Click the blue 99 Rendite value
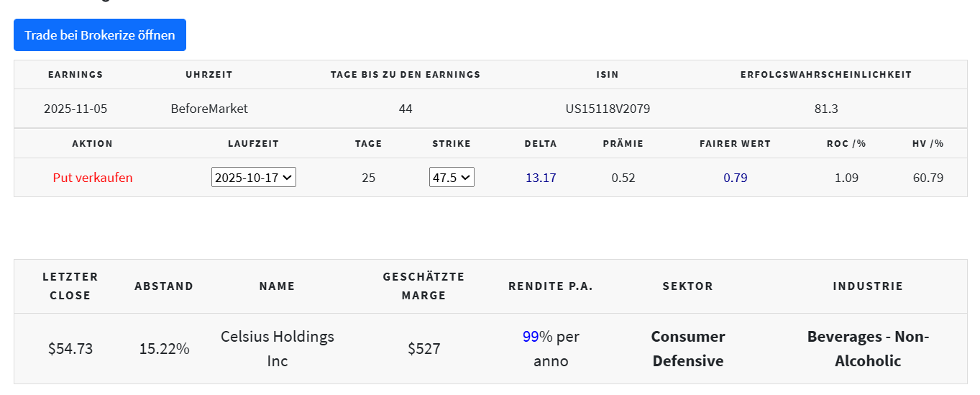 (531, 337)
